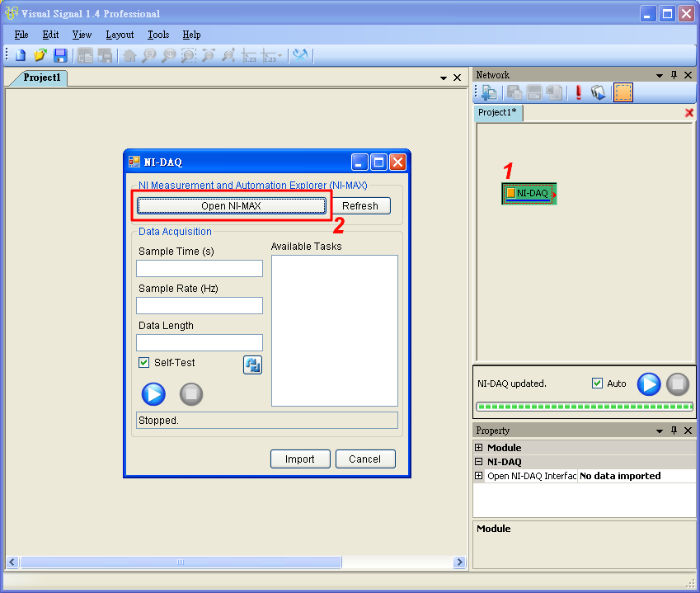Close the Project1 document tab area
Screen dimensions: 700x593
coord(457,78)
